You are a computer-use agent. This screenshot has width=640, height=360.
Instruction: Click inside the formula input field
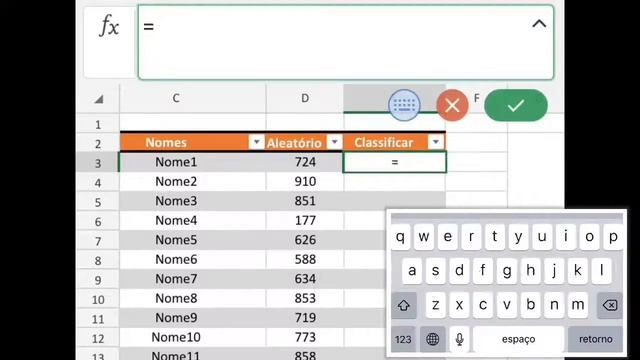346,42
